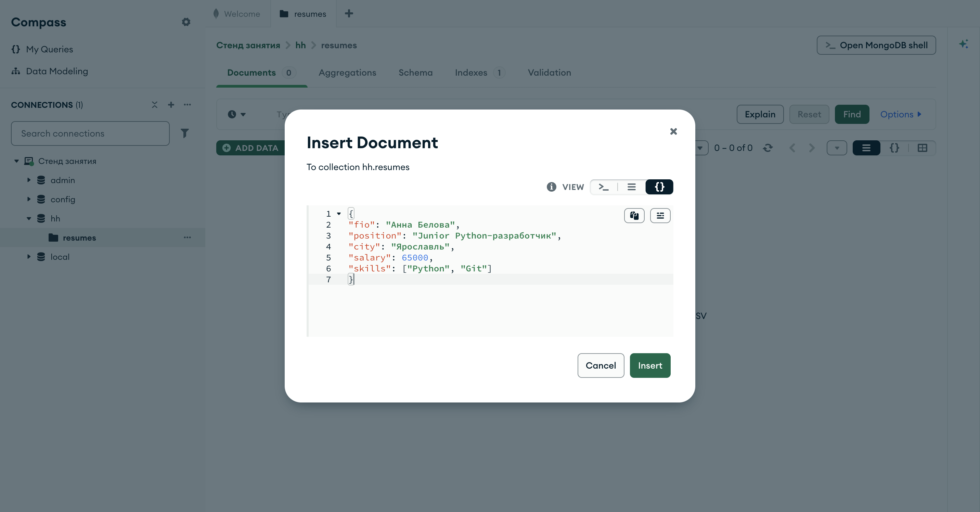980x512 pixels.
Task: Open the AI assistant sparkle icon
Action: (x=963, y=44)
